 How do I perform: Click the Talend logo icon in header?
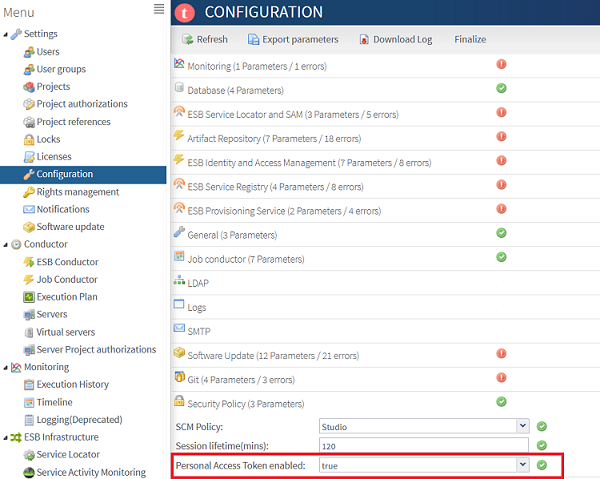[185, 13]
